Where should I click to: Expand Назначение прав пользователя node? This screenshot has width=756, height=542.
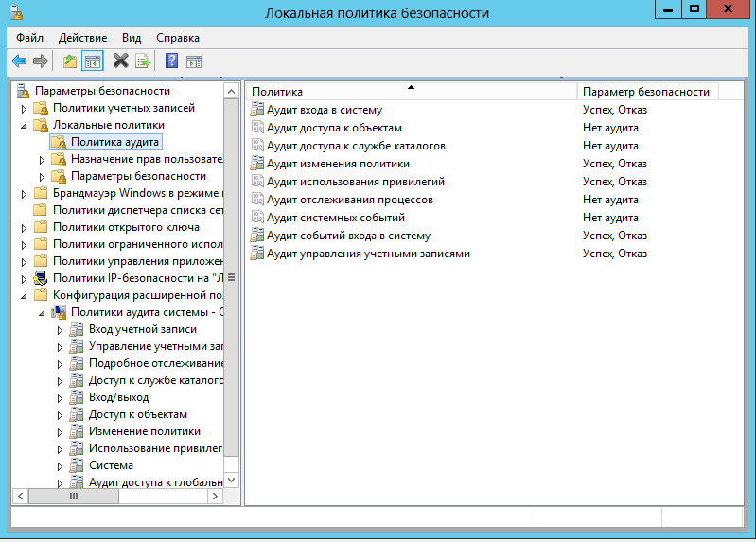click(x=42, y=160)
